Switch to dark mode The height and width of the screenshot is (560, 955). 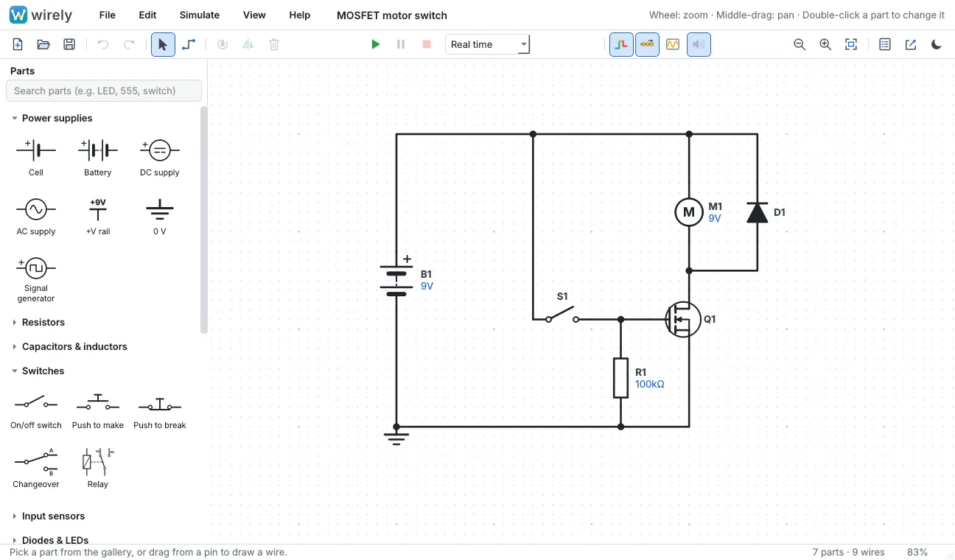[x=937, y=44]
